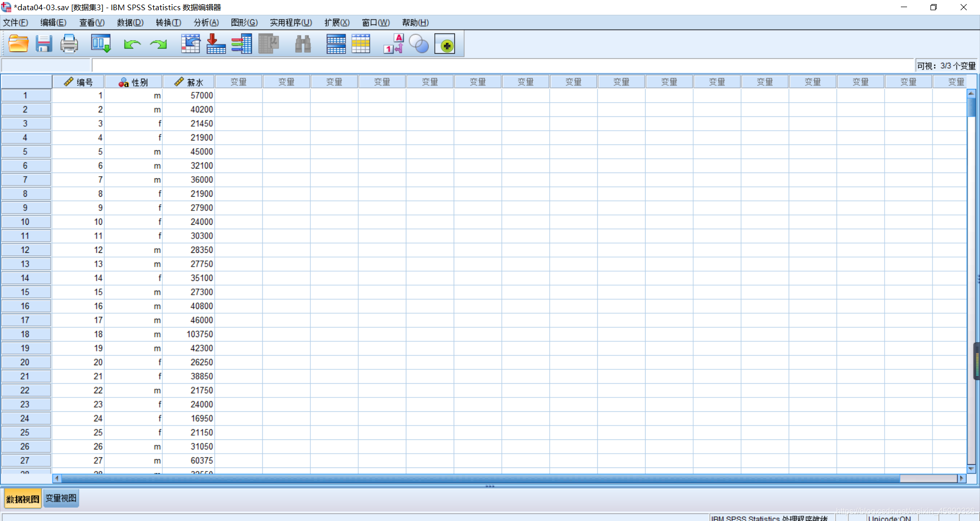
Task: Open the 帮助 menu
Action: (x=415, y=22)
